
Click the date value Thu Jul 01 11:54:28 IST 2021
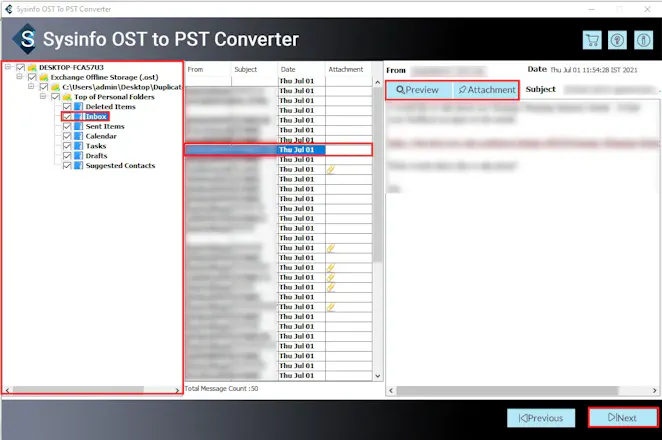[594, 70]
